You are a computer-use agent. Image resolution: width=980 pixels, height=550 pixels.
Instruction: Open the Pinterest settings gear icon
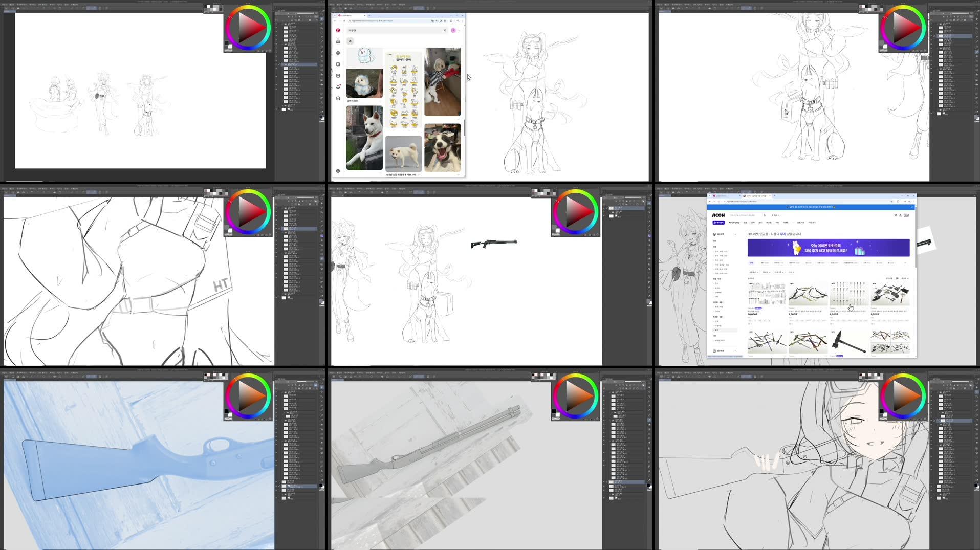338,170
